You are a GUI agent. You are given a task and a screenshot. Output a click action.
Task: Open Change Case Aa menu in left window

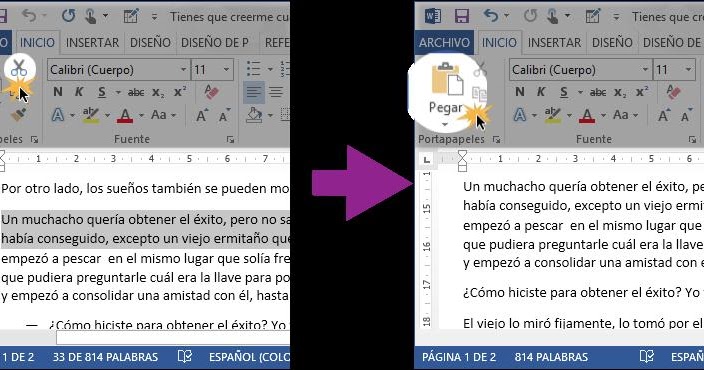(x=158, y=115)
